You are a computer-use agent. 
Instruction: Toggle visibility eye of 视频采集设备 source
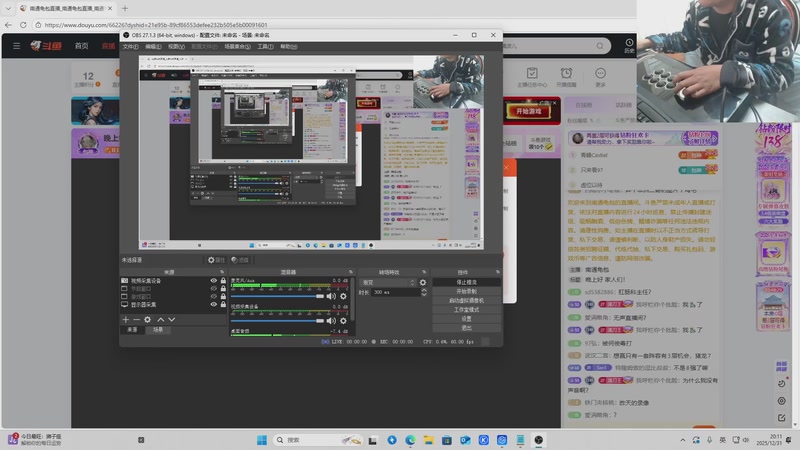pos(214,281)
